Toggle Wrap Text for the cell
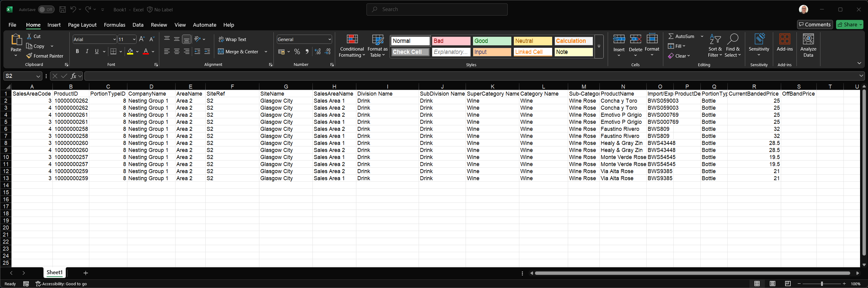868x288 pixels. pyautogui.click(x=233, y=39)
